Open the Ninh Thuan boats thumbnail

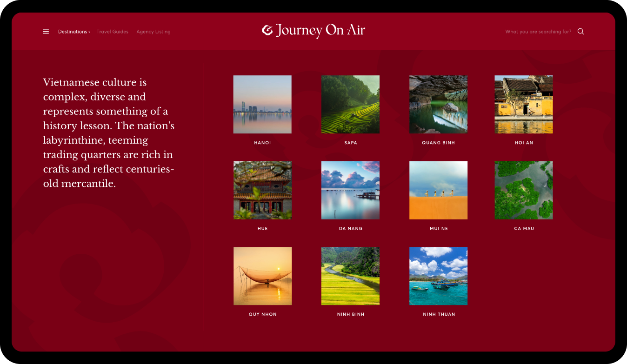pyautogui.click(x=438, y=276)
